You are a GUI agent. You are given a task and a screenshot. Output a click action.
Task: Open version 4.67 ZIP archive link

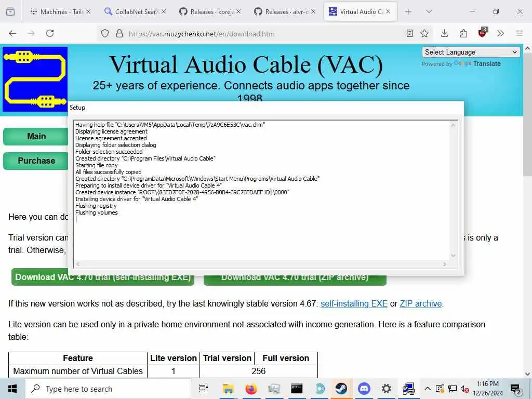(421, 303)
